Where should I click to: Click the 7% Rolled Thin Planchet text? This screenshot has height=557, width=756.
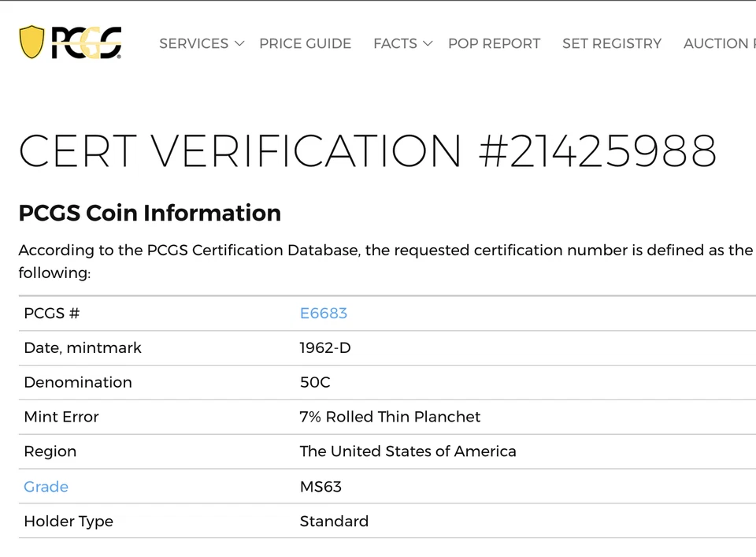tap(390, 417)
